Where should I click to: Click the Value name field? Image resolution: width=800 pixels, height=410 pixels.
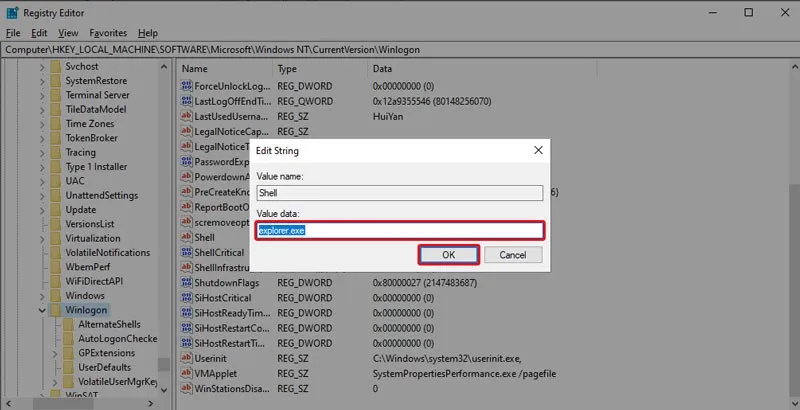point(400,193)
